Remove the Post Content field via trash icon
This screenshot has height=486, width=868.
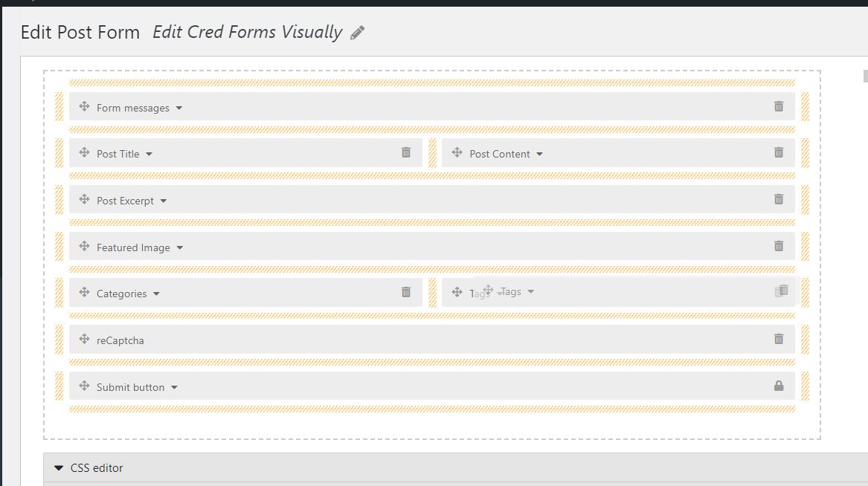tap(779, 152)
